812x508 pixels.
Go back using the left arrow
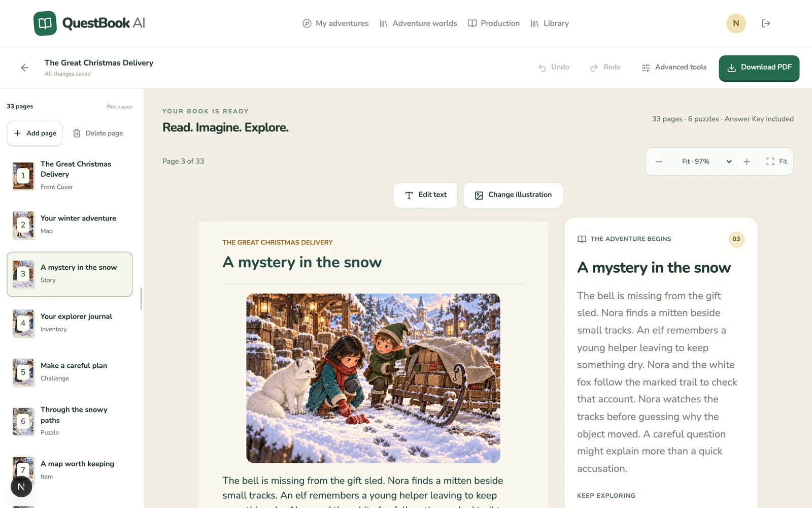[25, 68]
